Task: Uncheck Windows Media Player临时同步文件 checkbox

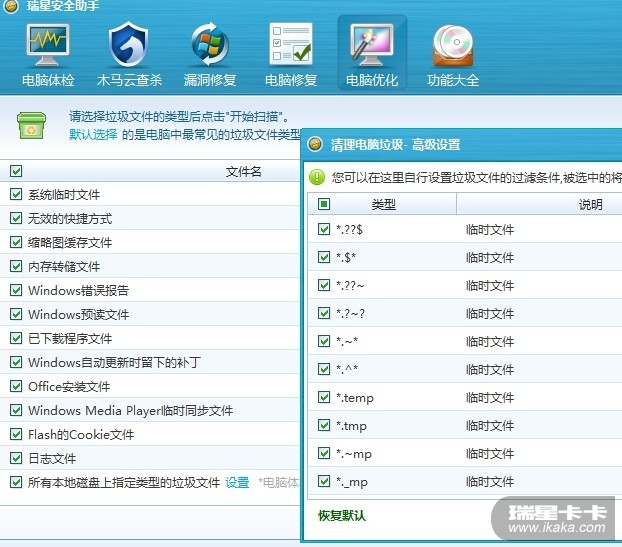Action: 16,410
